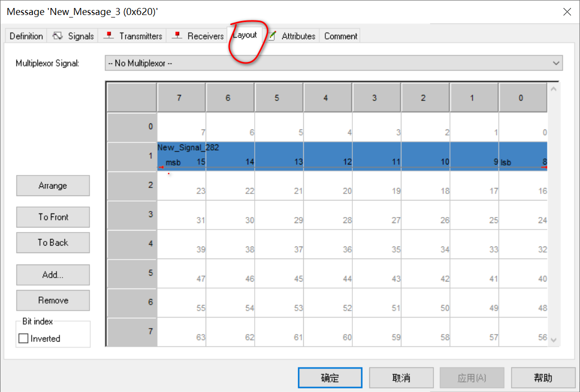The width and height of the screenshot is (580, 392).
Task: Click bit cell 44 in the layout grid
Action: (x=328, y=273)
